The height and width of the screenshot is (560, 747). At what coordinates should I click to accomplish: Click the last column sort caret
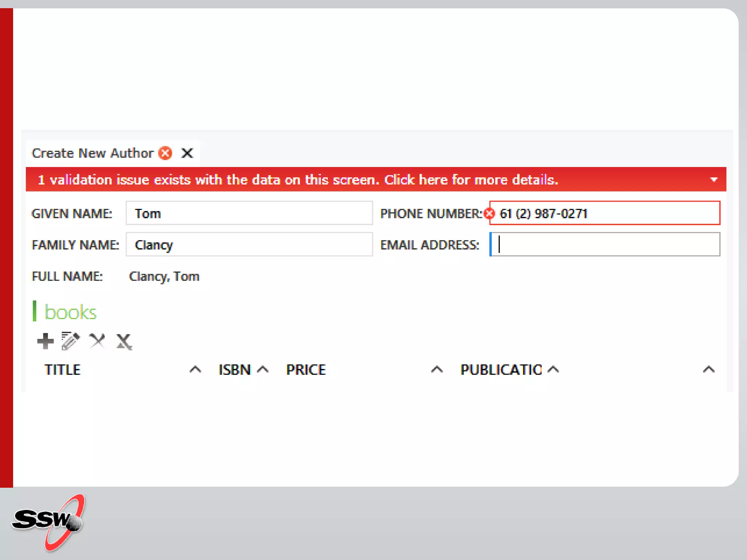708,370
